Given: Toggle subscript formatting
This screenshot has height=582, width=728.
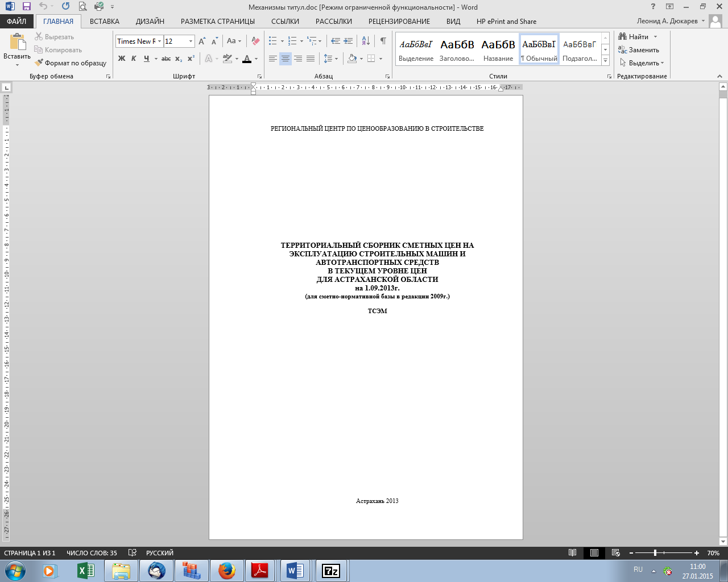Looking at the screenshot, I should tap(179, 59).
